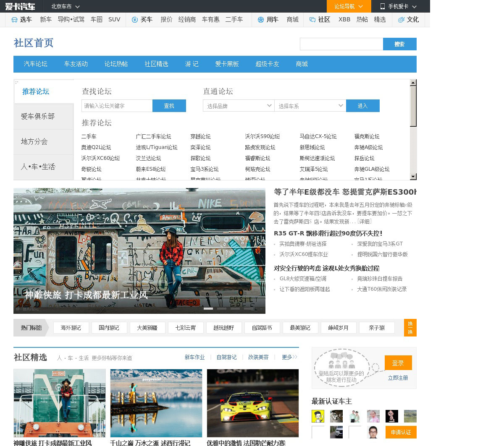Click the 请输入论坛关键字 forum search field
This screenshot has width=504, height=446.
tap(117, 106)
